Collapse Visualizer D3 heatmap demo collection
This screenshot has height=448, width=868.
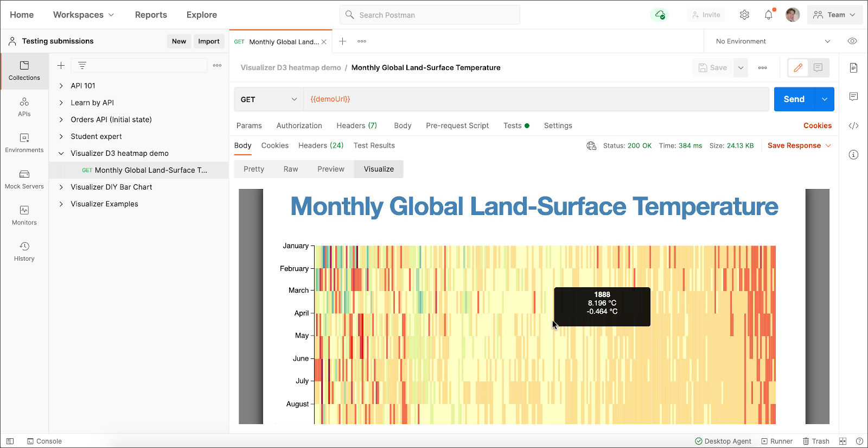point(61,153)
